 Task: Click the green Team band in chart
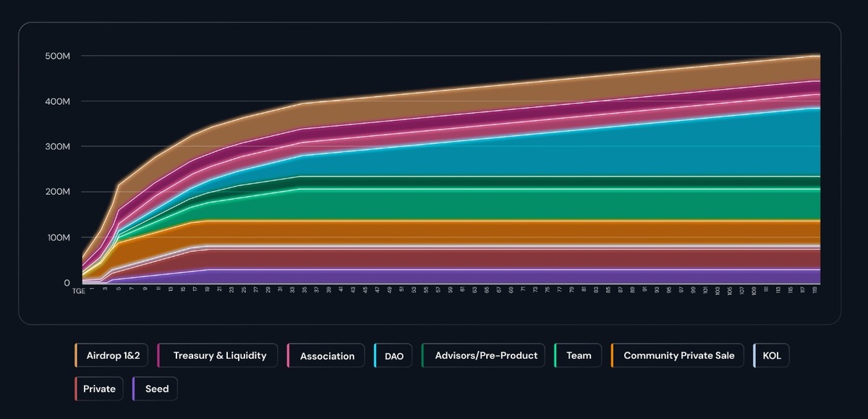(x=506, y=204)
